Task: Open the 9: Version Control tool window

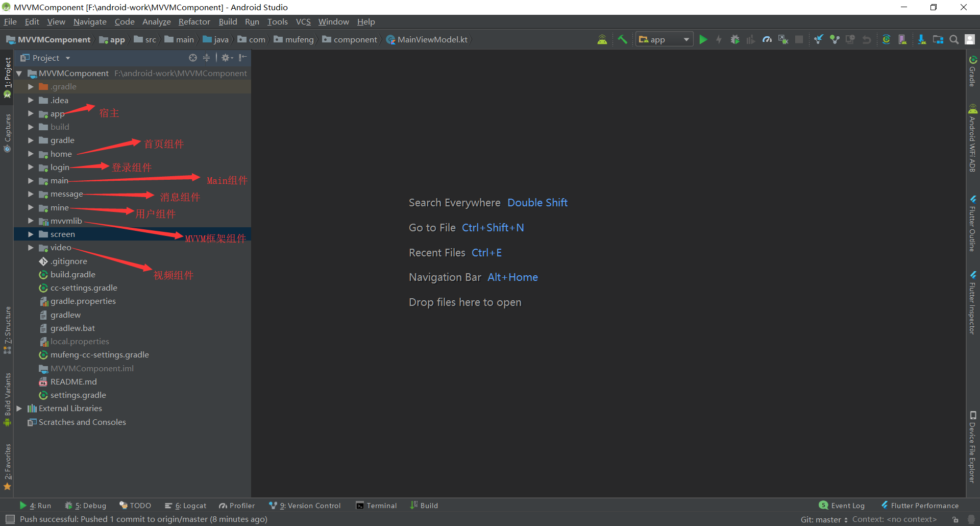Action: click(305, 506)
